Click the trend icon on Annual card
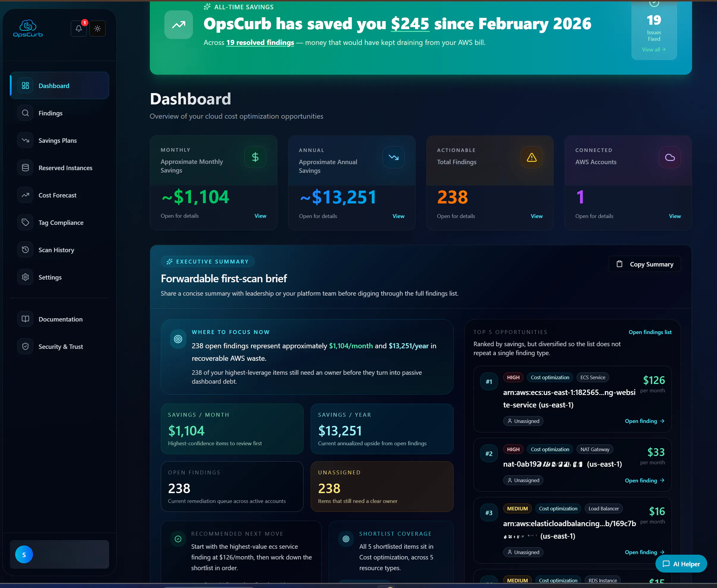 (x=393, y=157)
